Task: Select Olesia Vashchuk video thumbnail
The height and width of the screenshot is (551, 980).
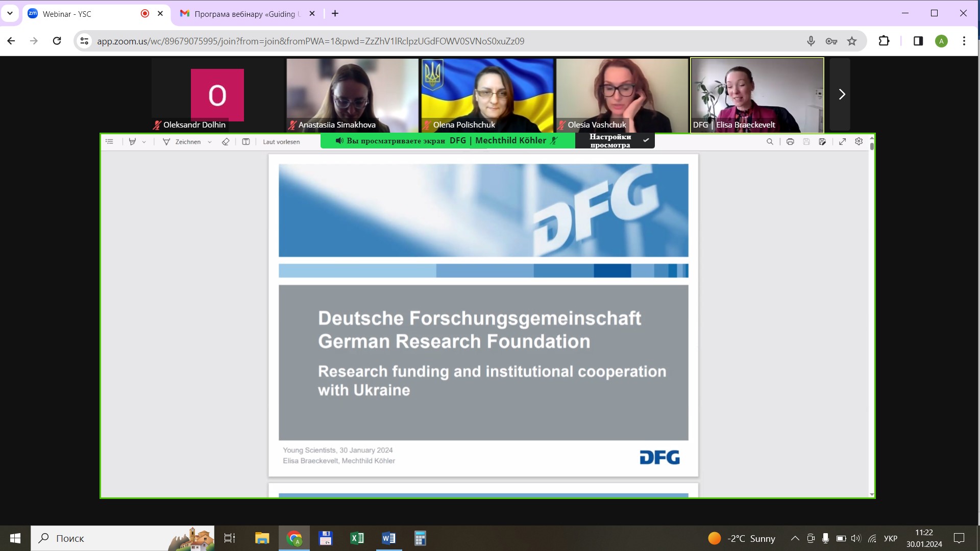Action: 622,95
